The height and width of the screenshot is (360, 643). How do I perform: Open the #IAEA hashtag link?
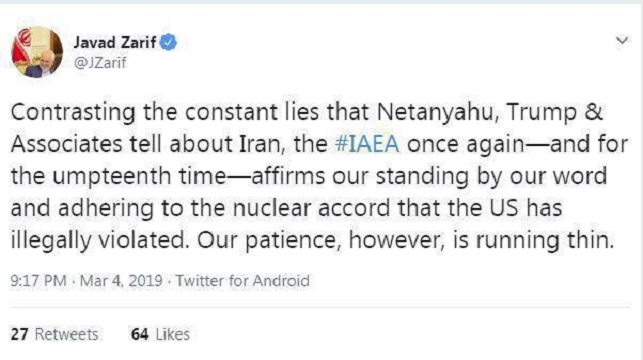click(x=367, y=144)
